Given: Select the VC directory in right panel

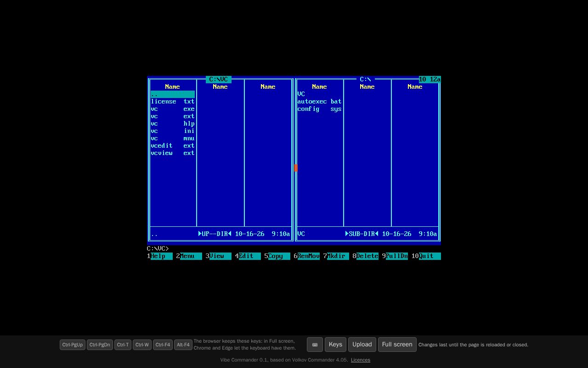Looking at the screenshot, I should tap(320, 94).
